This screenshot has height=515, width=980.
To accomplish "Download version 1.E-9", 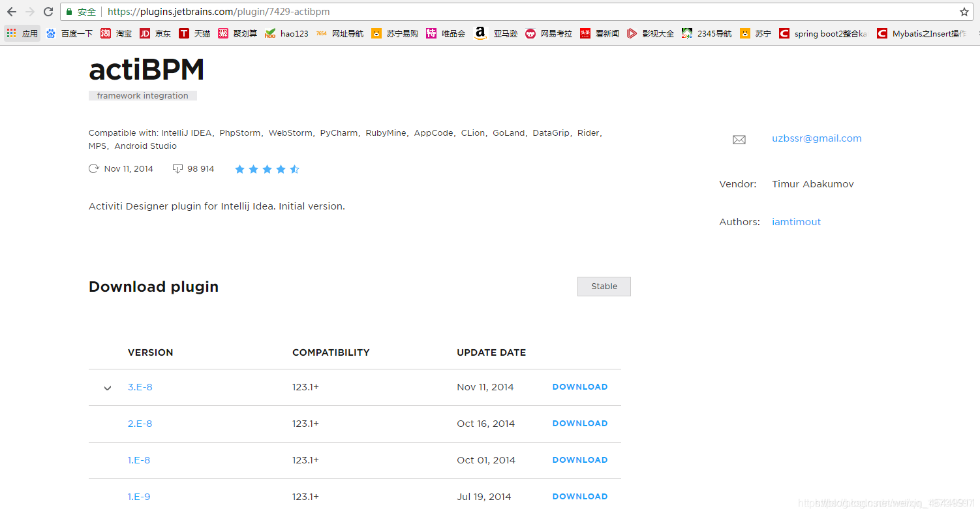I will pos(580,497).
